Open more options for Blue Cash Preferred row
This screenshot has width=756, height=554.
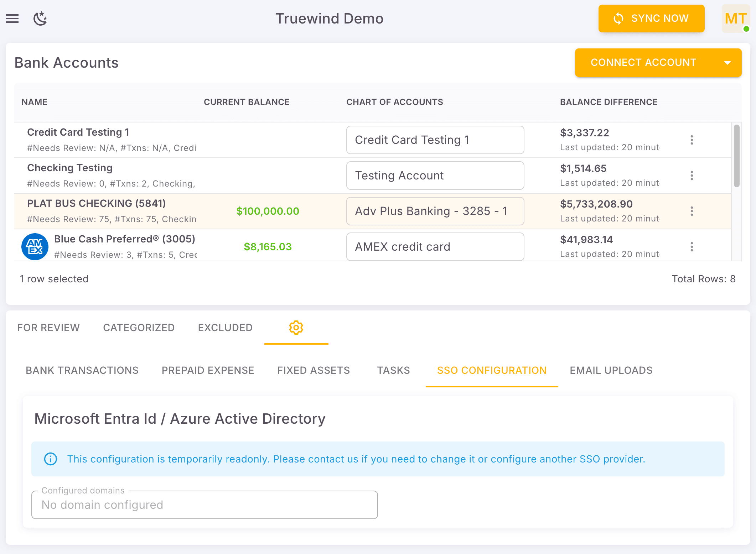point(692,247)
